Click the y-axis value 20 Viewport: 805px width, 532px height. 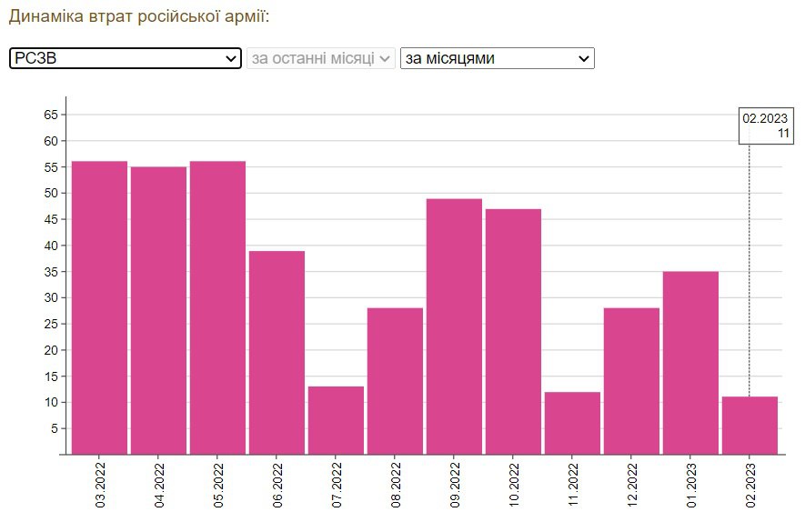click(x=51, y=350)
